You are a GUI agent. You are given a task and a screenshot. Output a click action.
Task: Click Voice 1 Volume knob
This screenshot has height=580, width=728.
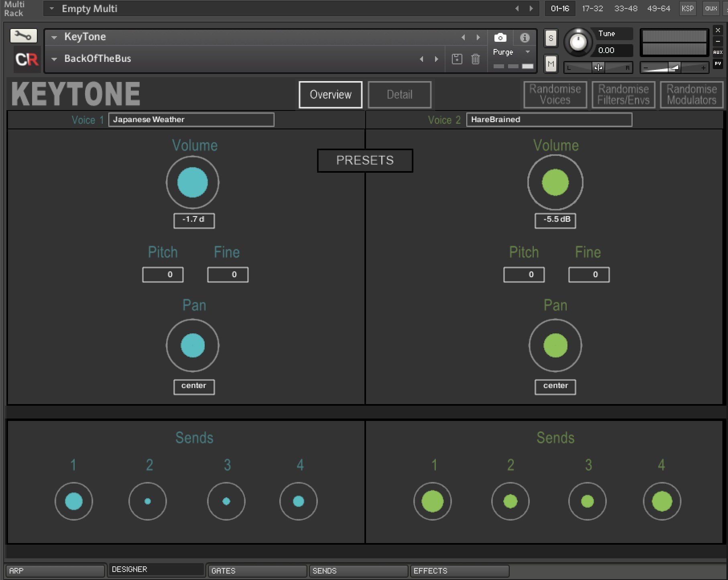193,182
